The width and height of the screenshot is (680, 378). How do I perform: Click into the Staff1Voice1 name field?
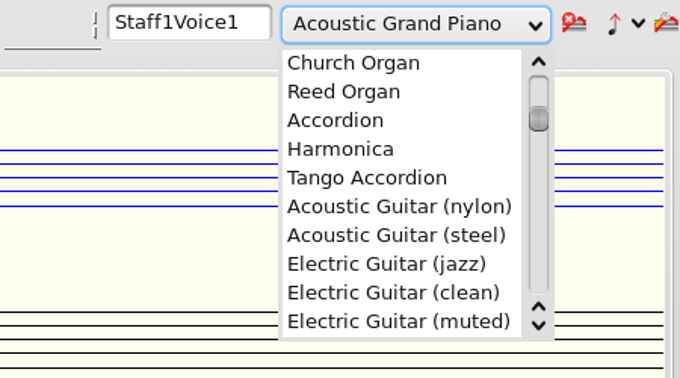point(190,23)
